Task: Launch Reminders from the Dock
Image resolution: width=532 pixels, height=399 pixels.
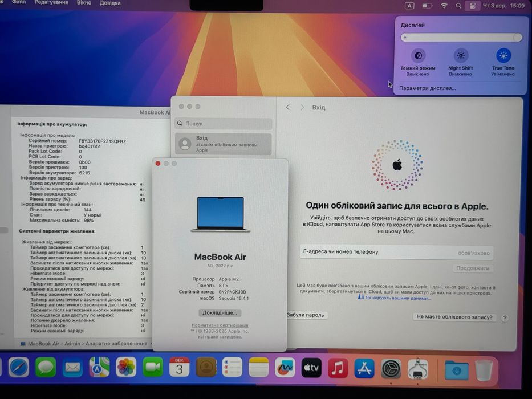Action: point(233,368)
